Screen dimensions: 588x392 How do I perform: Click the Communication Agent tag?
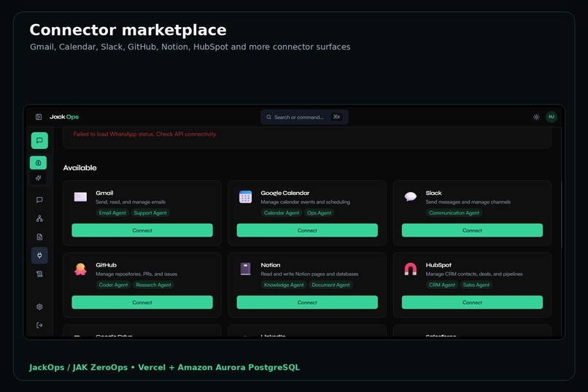(x=454, y=212)
